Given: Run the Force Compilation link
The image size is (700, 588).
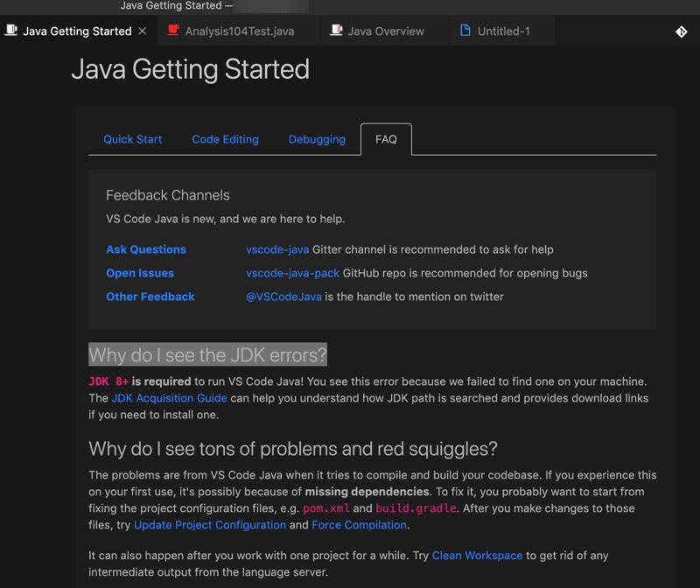Looking at the screenshot, I should (360, 525).
